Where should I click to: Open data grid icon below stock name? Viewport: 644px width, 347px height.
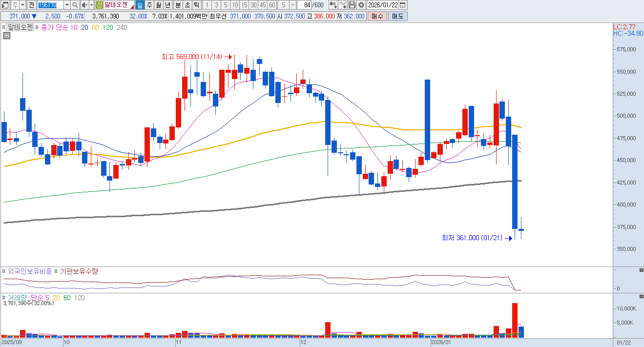tap(7, 36)
